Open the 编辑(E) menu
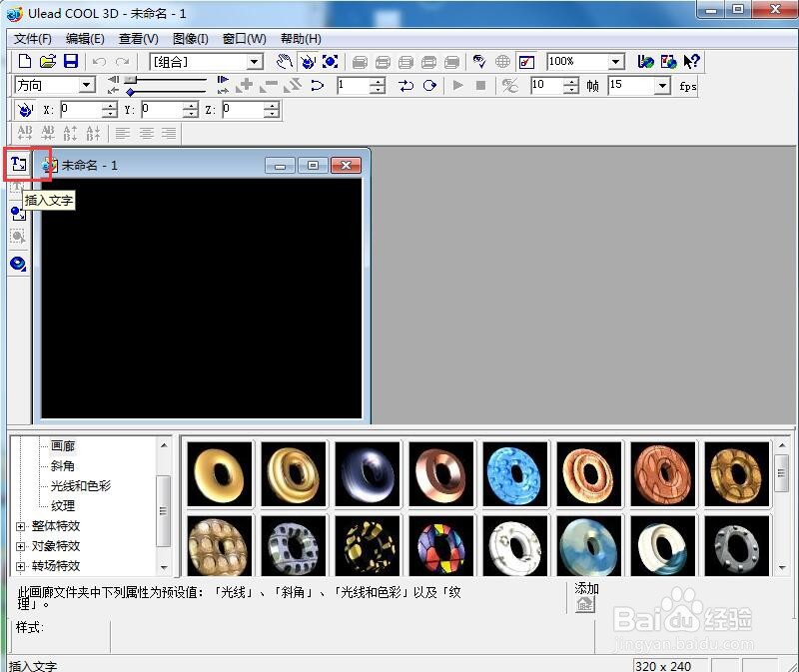 tap(85, 39)
